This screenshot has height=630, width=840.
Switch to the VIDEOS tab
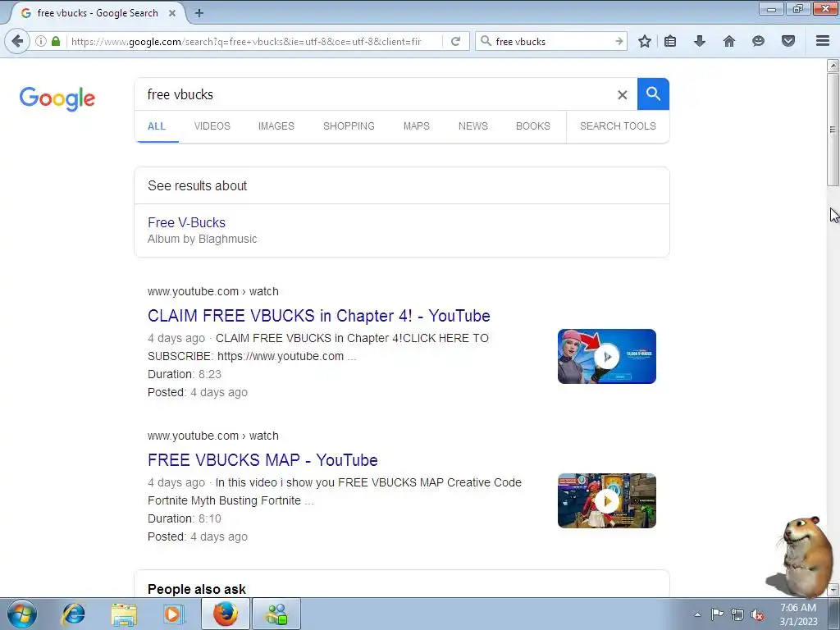[x=212, y=126]
